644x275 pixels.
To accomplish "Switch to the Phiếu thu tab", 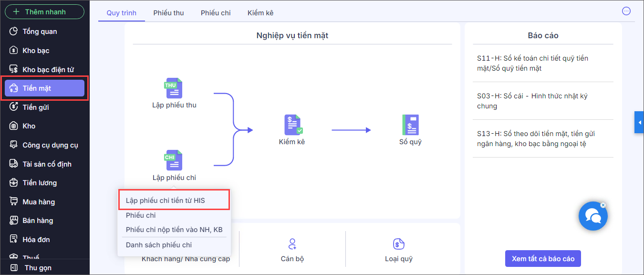I will pyautogui.click(x=168, y=13).
